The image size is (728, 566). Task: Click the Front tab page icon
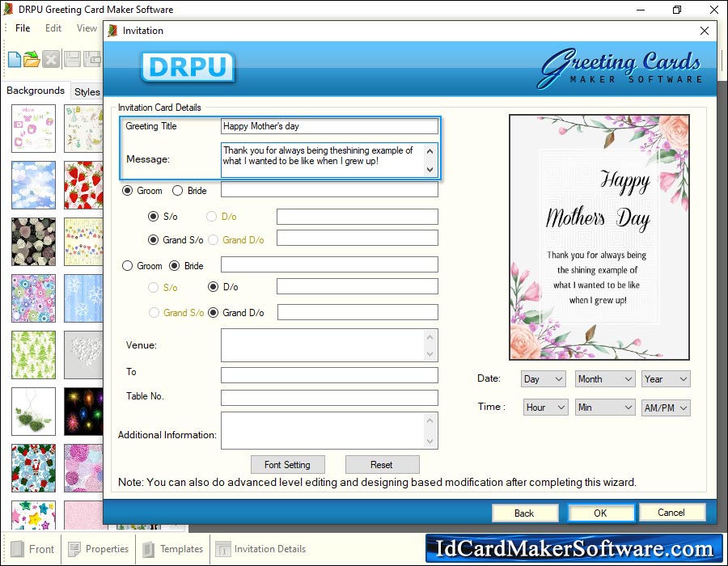pos(17,549)
